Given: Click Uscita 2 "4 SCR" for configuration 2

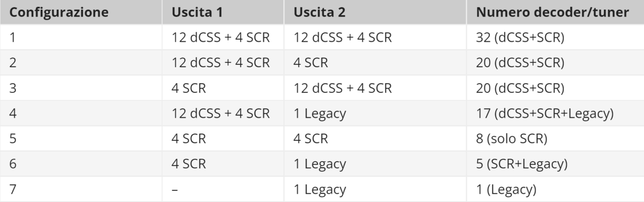Looking at the screenshot, I should [x=311, y=63].
